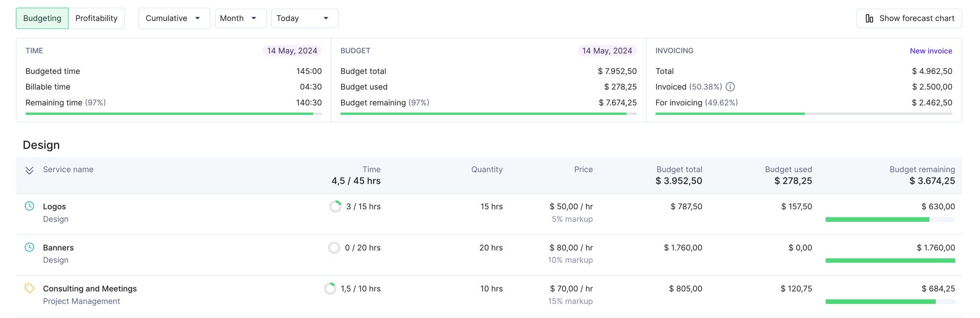Click the Logos budget remaining bar
Image resolution: width=980 pixels, height=318 pixels.
[890, 220]
